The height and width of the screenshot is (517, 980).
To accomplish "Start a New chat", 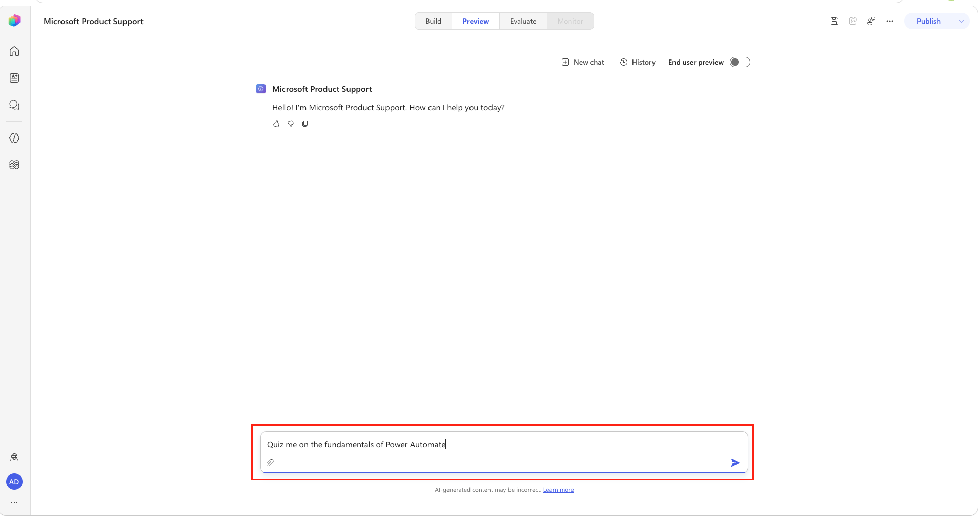I will (583, 62).
